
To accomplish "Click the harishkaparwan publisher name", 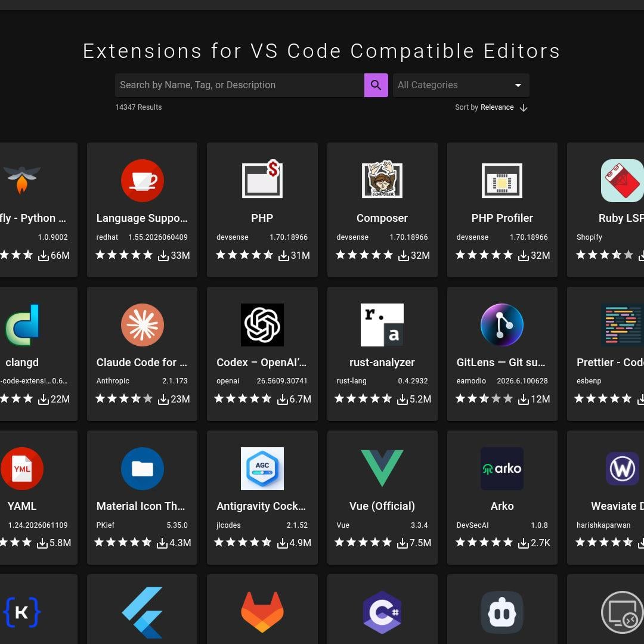I will (603, 525).
